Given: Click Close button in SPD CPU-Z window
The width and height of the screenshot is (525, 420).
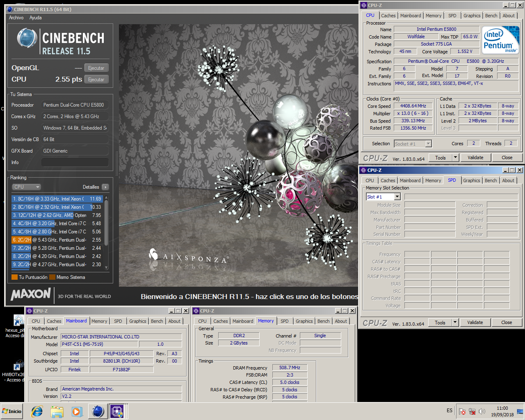Looking at the screenshot, I should click(x=507, y=322).
